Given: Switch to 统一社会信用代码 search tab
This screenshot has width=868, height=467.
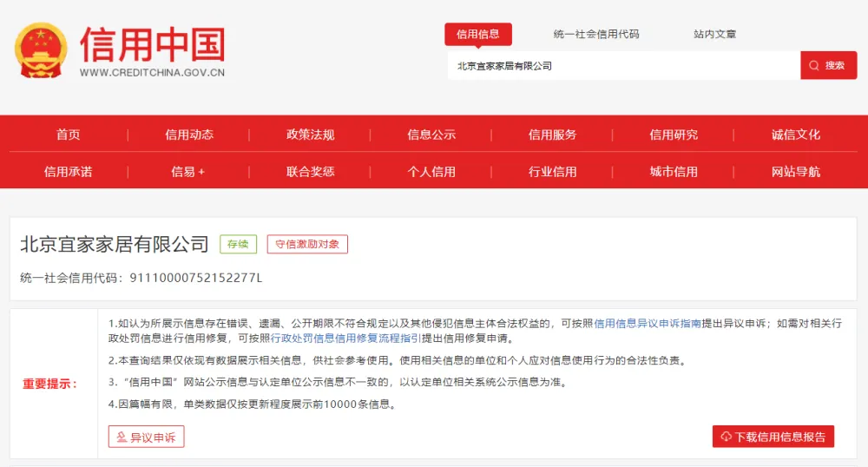Looking at the screenshot, I should pyautogui.click(x=596, y=34).
